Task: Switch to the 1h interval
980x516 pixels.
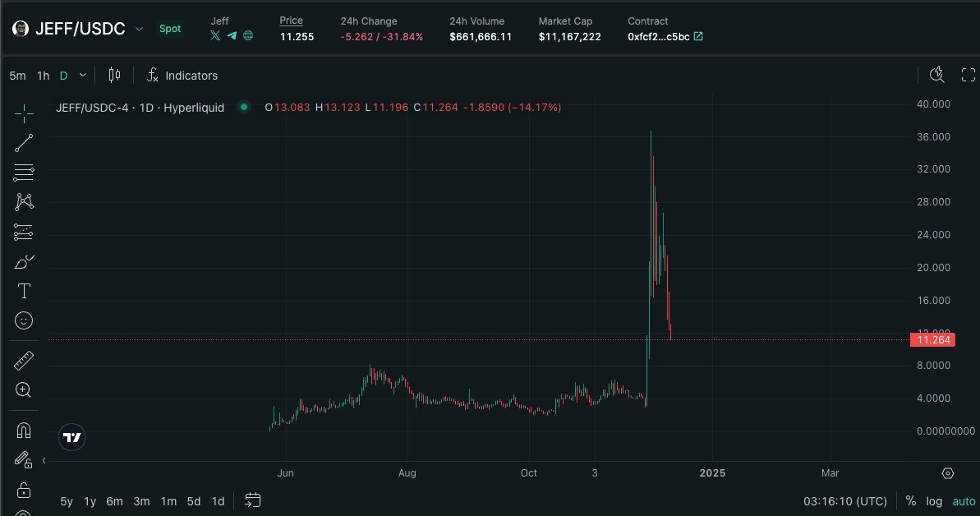Action: 43,76
